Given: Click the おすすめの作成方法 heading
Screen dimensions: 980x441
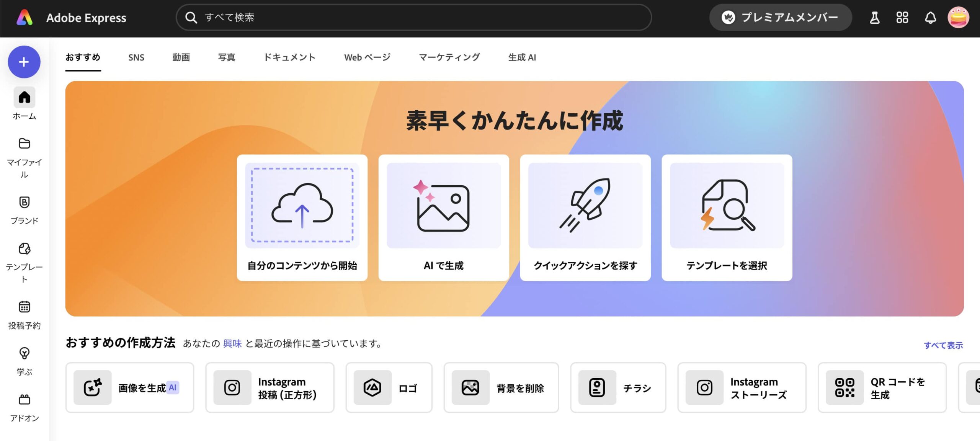Looking at the screenshot, I should tap(121, 343).
